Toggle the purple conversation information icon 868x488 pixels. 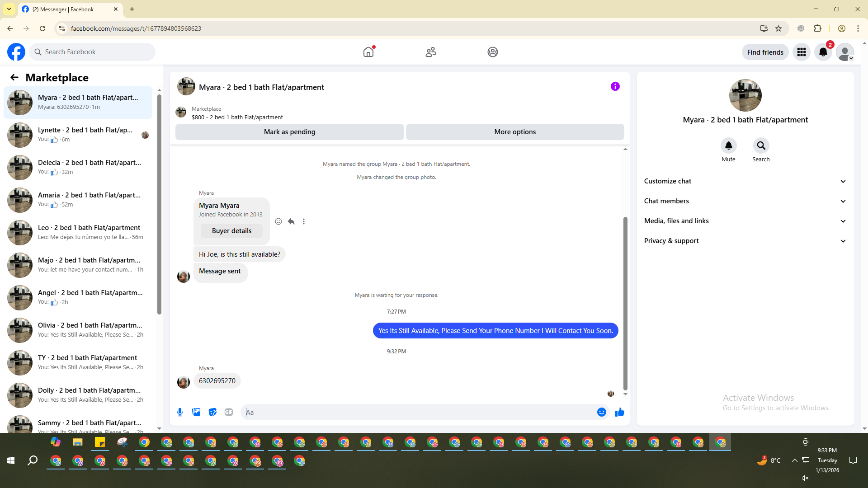click(x=615, y=86)
